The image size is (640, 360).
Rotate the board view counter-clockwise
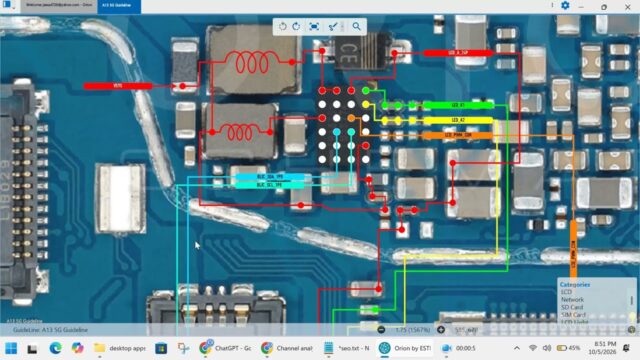[282, 27]
